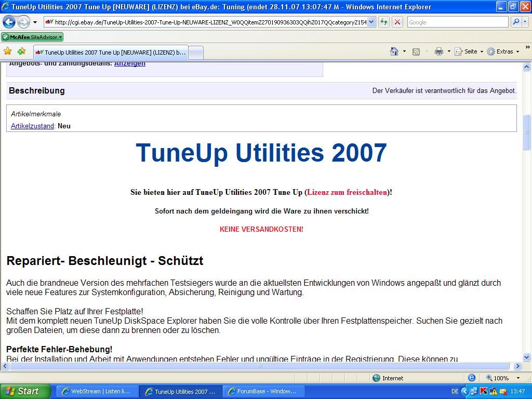Open the recent pages dropdown next to Forward

(x=35, y=22)
